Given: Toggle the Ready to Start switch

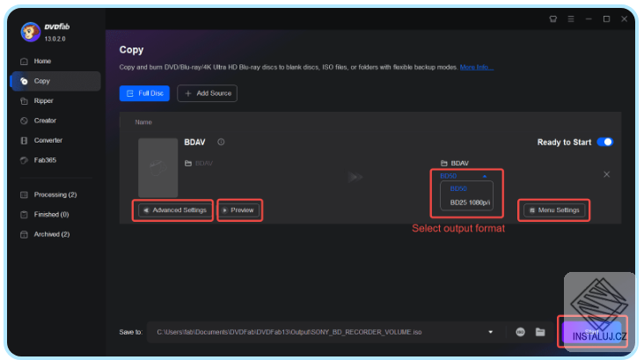Looking at the screenshot, I should point(605,142).
